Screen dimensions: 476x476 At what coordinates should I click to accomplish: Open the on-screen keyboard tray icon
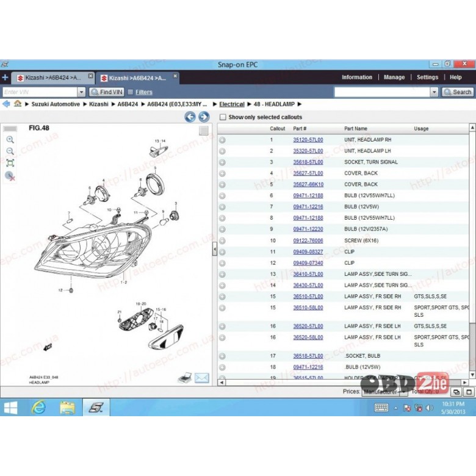click(x=381, y=408)
